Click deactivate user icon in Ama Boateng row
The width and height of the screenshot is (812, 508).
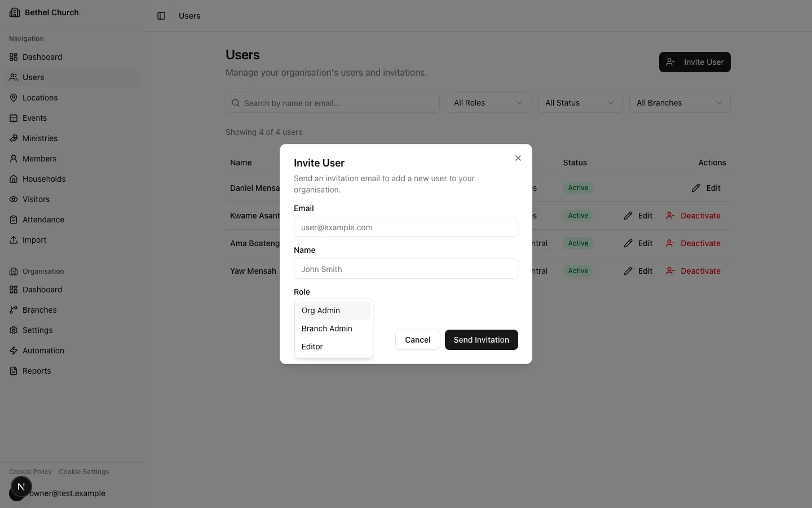[x=670, y=243]
